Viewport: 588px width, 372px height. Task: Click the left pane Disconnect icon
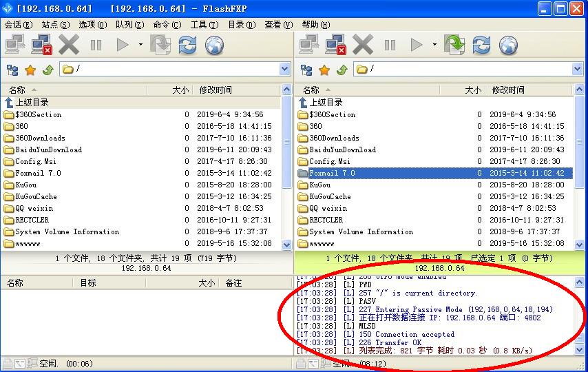click(41, 45)
